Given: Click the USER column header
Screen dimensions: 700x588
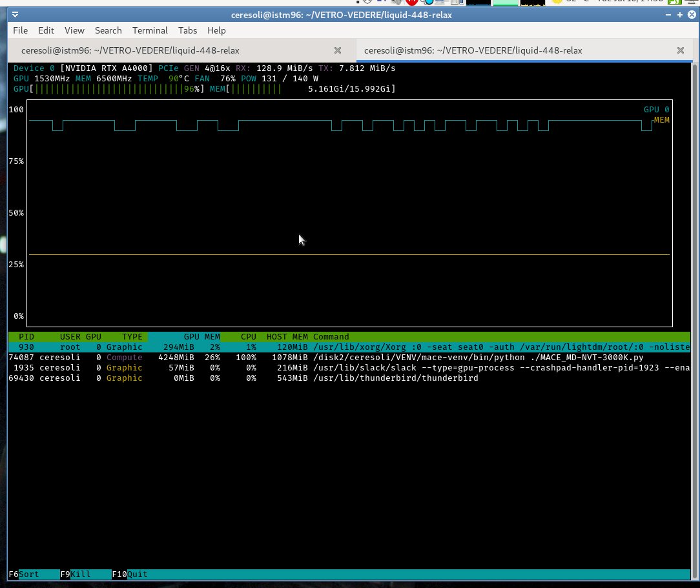Looking at the screenshot, I should coord(70,337).
